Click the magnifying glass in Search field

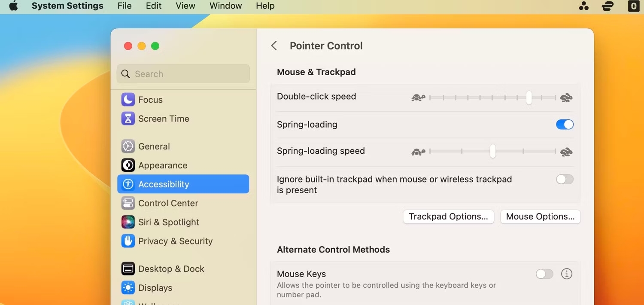tap(125, 74)
